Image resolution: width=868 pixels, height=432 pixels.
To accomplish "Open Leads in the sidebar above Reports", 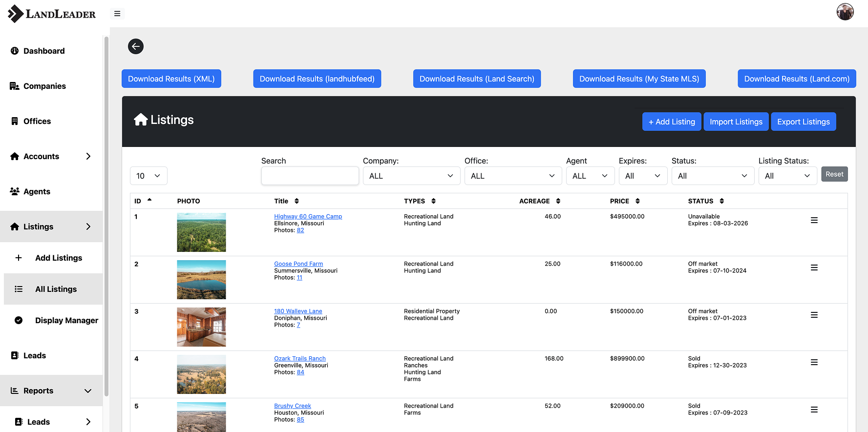I will (35, 355).
